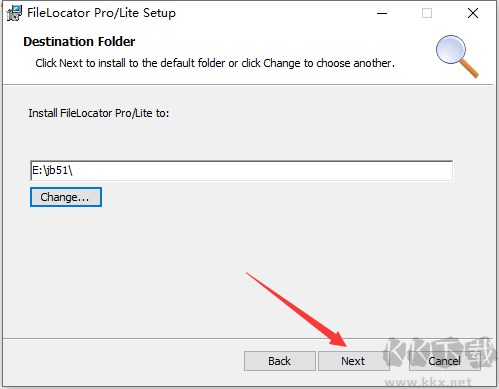Screen dimensions: 499x389
Task: Click the red arrow pointing at Next
Action: [296, 309]
